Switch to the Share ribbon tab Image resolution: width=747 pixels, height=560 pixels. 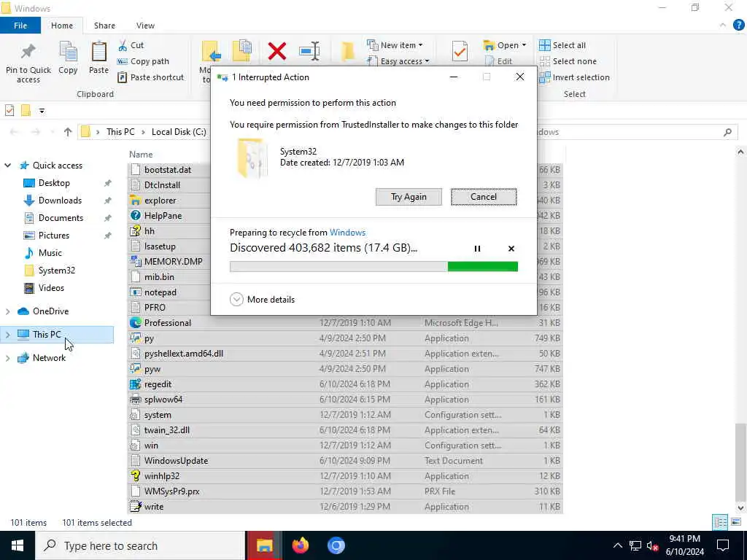coord(104,26)
